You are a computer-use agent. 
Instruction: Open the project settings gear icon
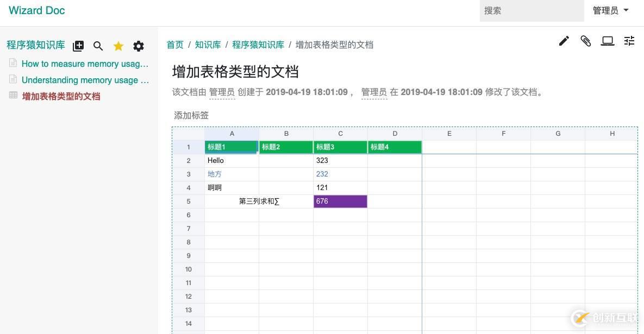[x=139, y=46]
